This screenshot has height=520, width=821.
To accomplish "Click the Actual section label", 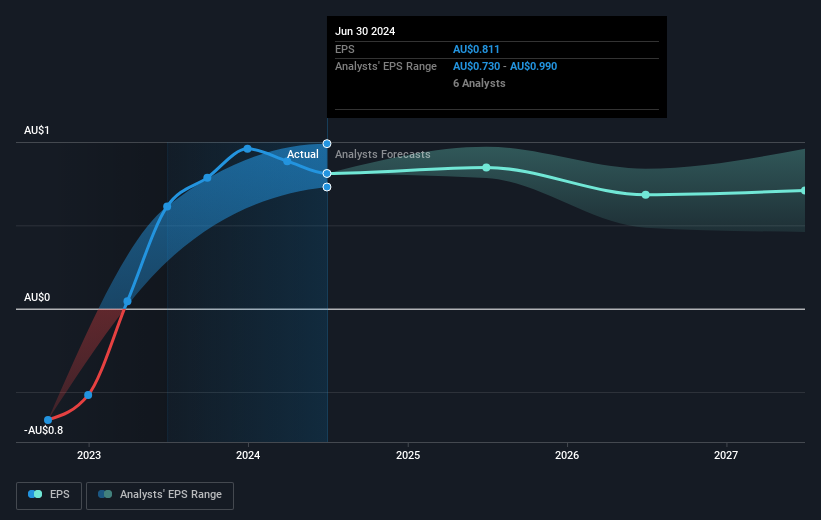I will (303, 154).
